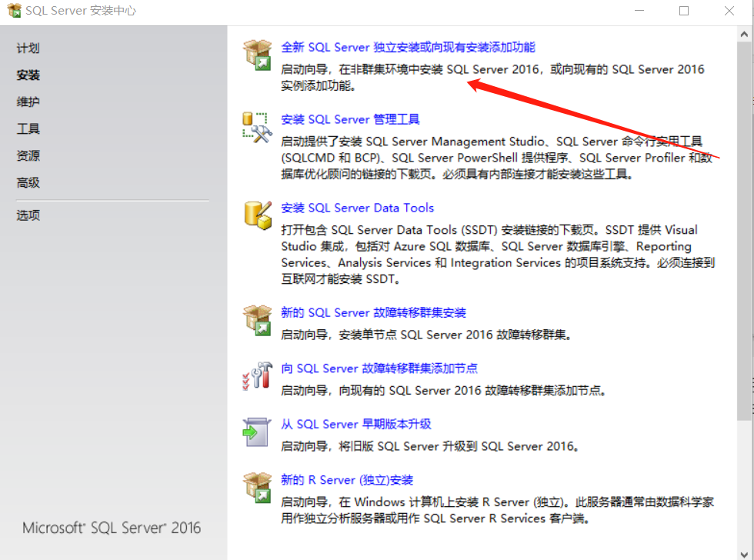The width and height of the screenshot is (754, 560).
Task: Minimize the SQL Server 安装中心 window
Action: click(x=639, y=11)
